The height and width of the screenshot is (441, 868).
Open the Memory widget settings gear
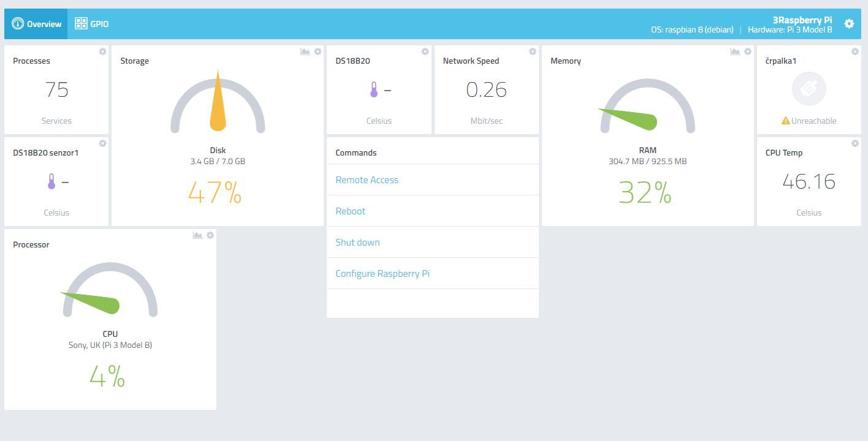pos(748,51)
